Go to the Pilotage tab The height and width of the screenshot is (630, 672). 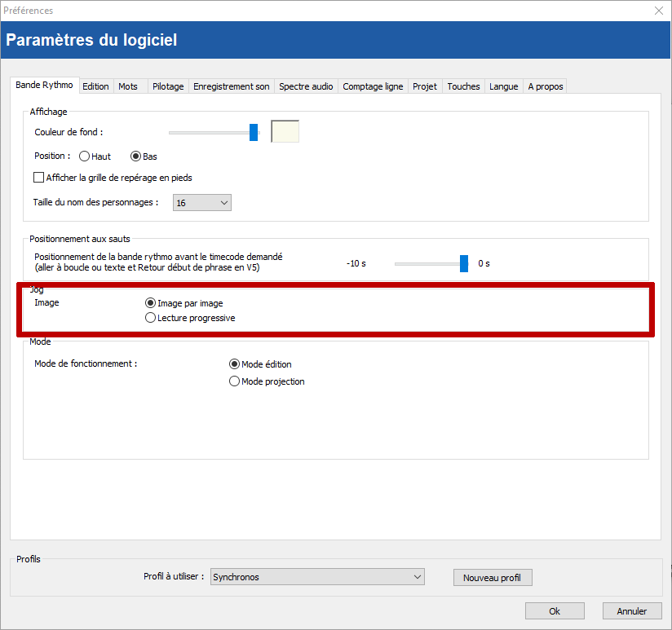click(168, 86)
